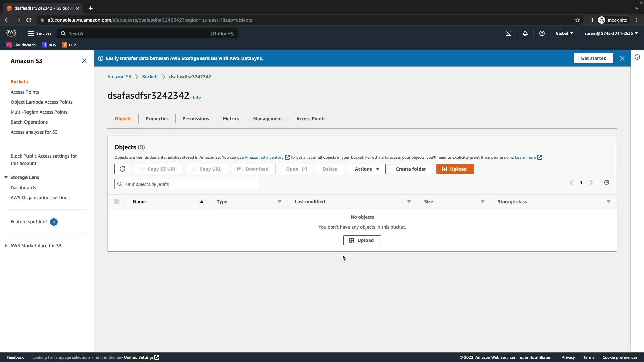This screenshot has height=362, width=644.
Task: Open AWS CloudShell icon in header
Action: pos(508,33)
